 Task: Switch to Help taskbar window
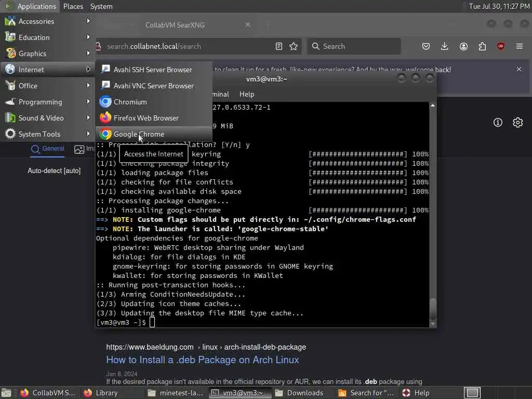pyautogui.click(x=416, y=393)
